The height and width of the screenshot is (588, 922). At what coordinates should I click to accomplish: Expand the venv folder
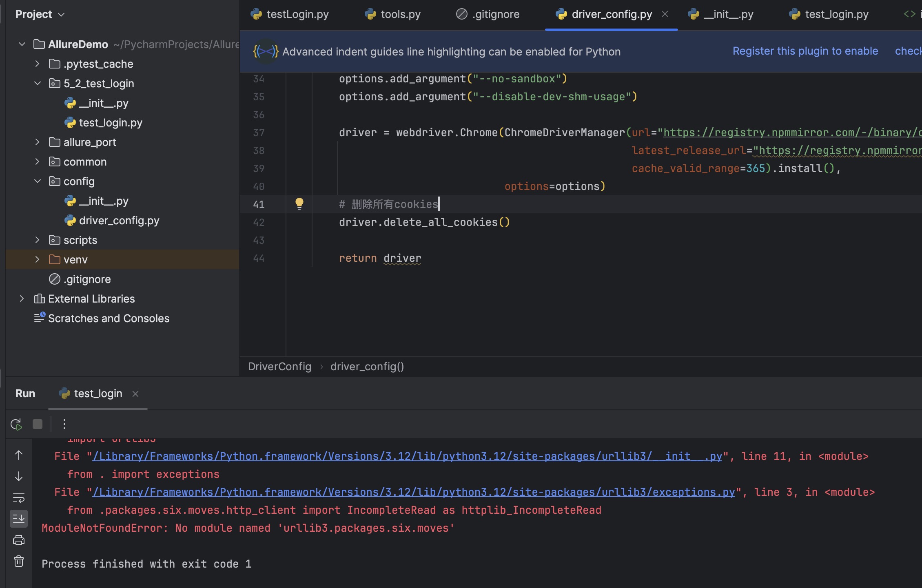coord(37,260)
